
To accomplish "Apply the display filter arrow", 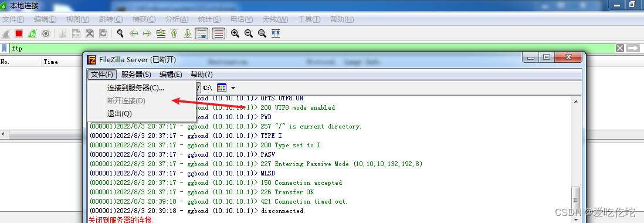I will coord(633,48).
